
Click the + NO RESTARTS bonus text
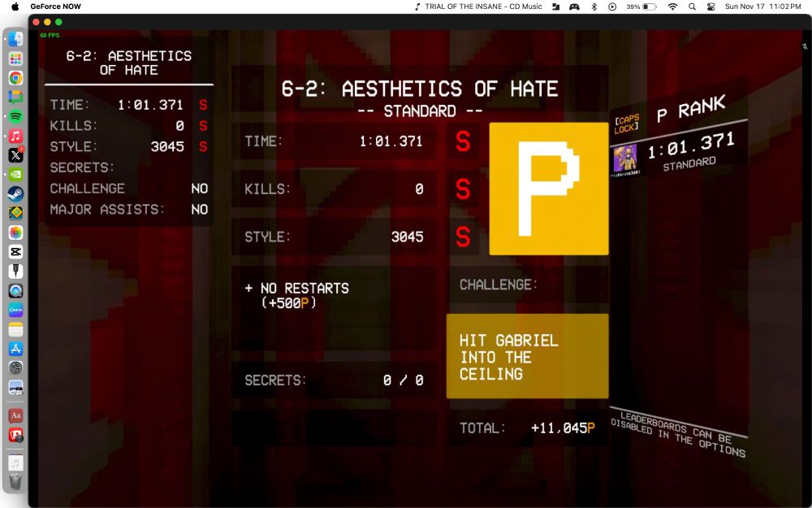(x=296, y=296)
